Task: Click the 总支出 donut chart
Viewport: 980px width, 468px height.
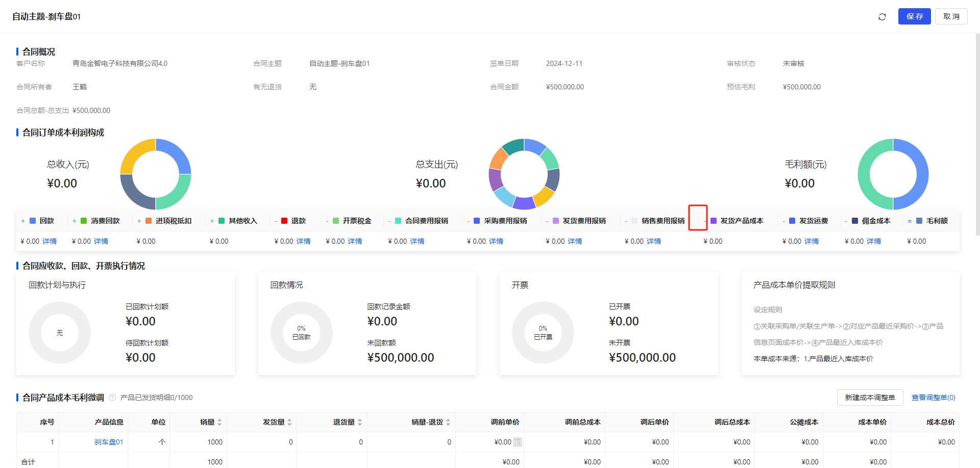Action: click(x=524, y=174)
